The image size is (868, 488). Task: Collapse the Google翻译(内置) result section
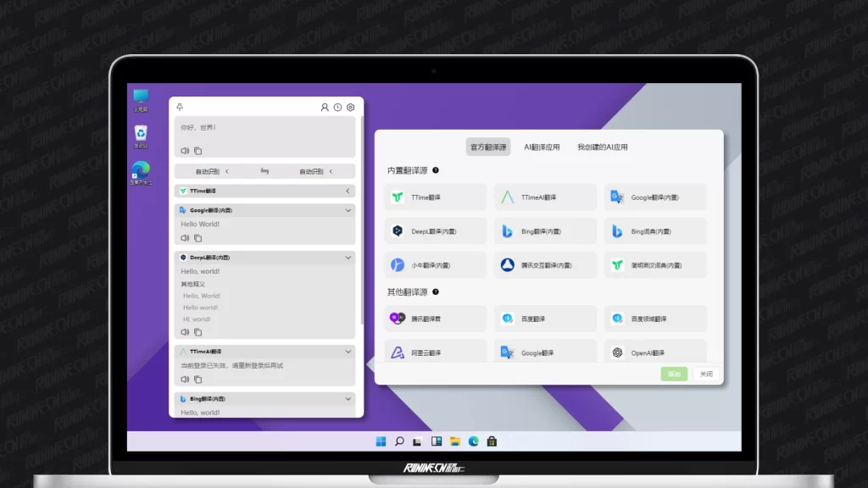point(348,210)
